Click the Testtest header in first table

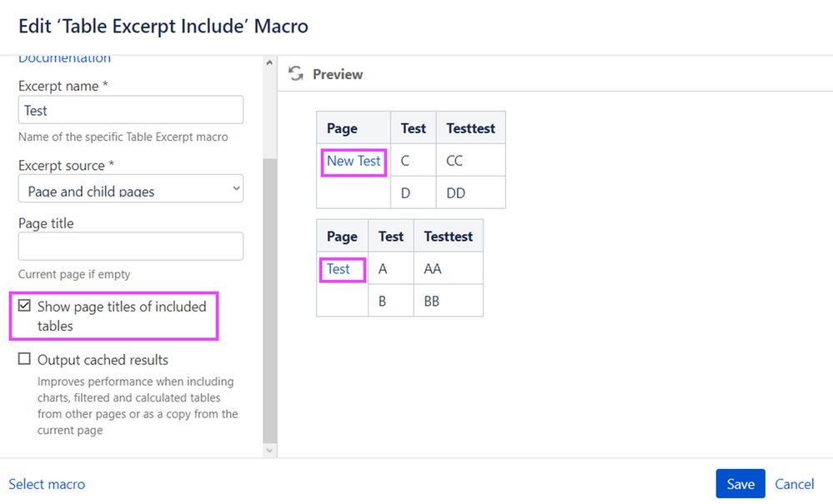coord(470,127)
